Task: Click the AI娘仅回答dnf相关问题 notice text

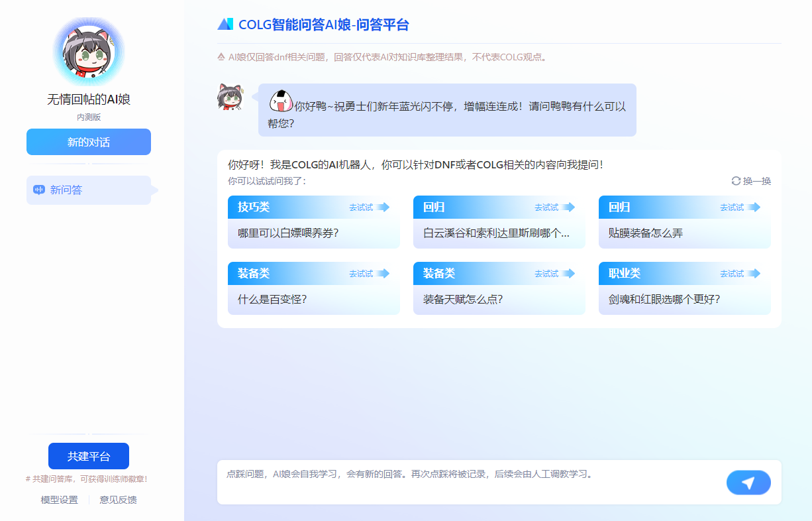Action: tap(388, 57)
